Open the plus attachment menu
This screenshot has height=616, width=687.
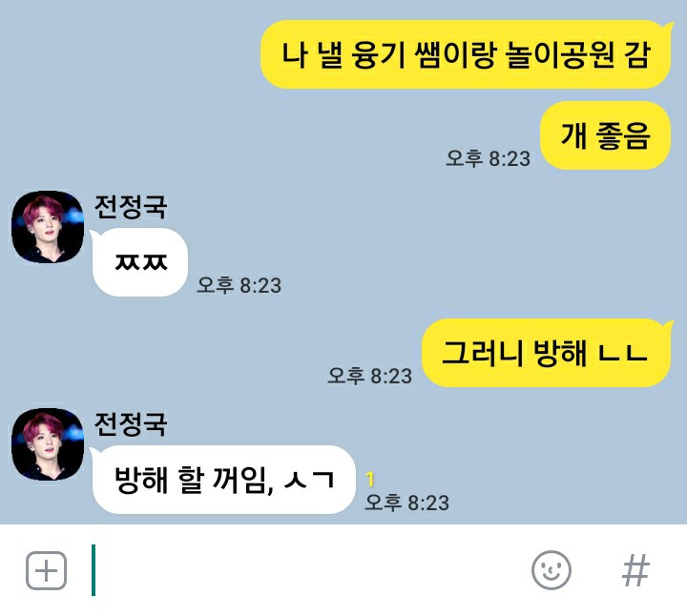(47, 570)
